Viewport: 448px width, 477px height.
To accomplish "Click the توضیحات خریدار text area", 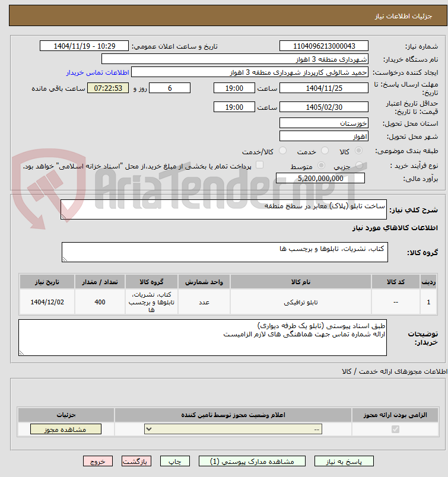I will pyautogui.click(x=203, y=338).
